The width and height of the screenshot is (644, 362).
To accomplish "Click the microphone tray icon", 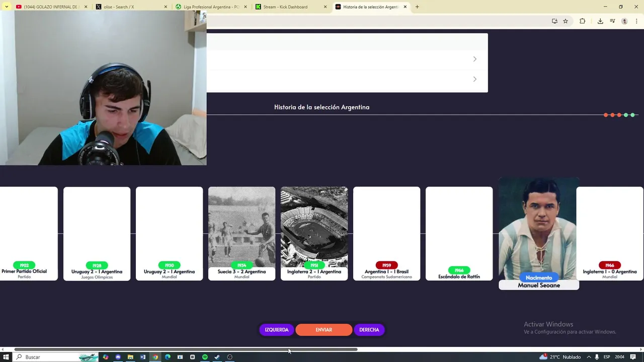I will tap(597, 357).
